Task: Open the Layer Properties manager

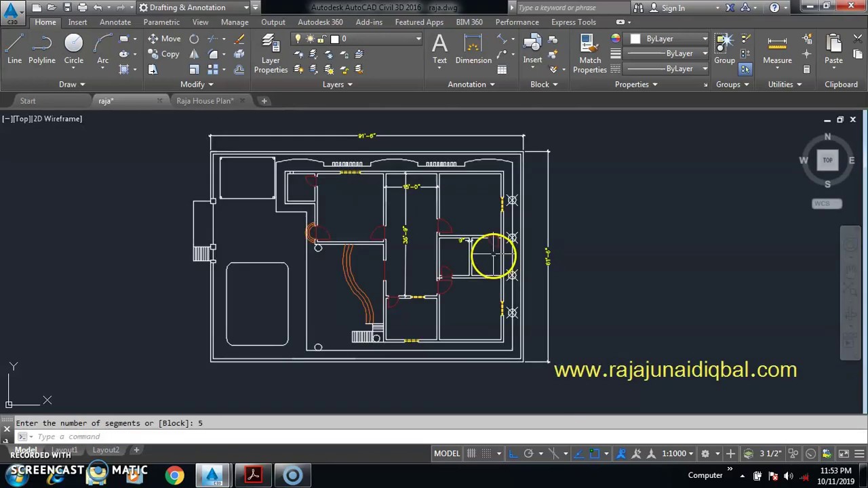Action: [x=271, y=54]
